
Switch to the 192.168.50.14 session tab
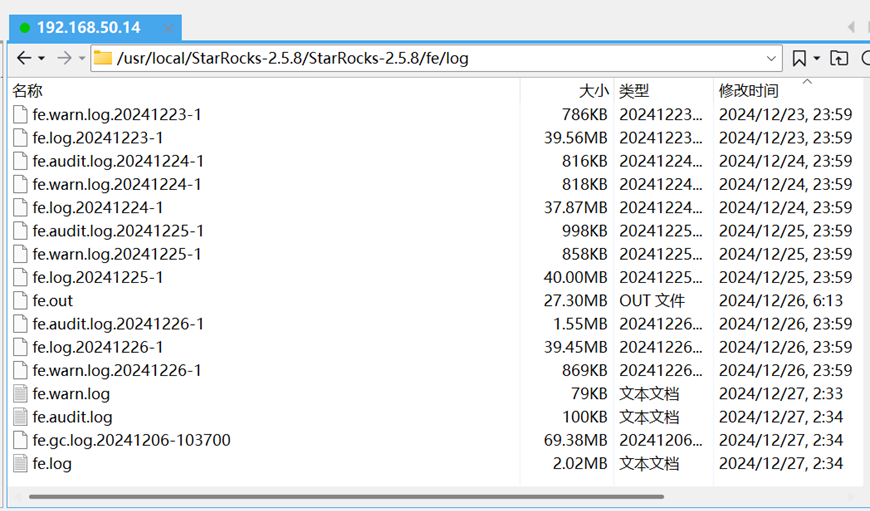(x=89, y=28)
